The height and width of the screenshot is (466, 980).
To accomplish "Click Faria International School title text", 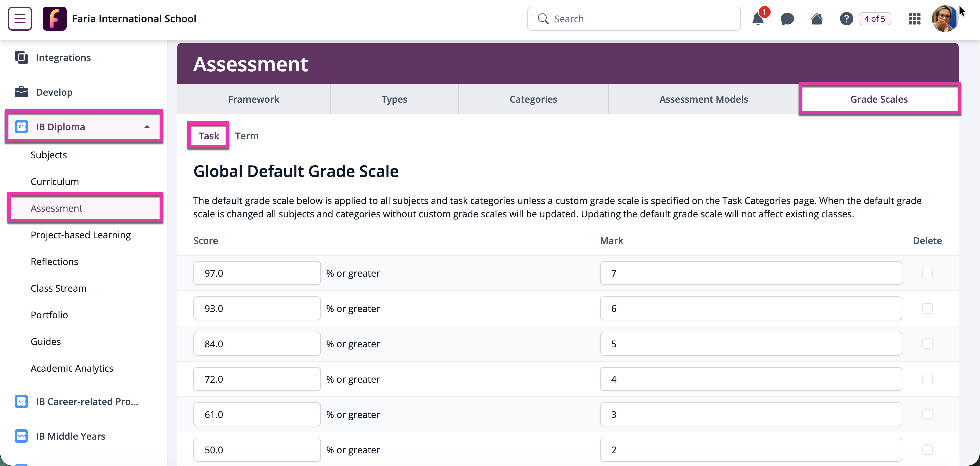I will coord(134,19).
